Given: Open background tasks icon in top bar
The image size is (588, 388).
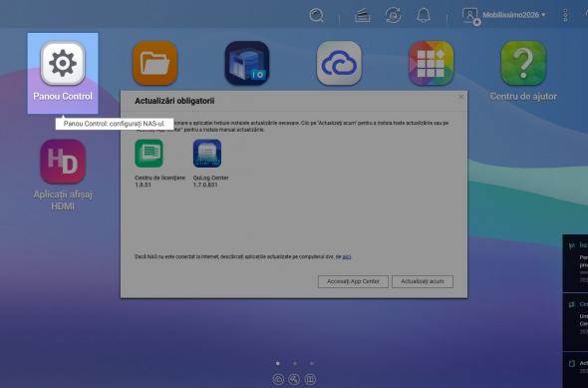Looking at the screenshot, I should [x=362, y=16].
